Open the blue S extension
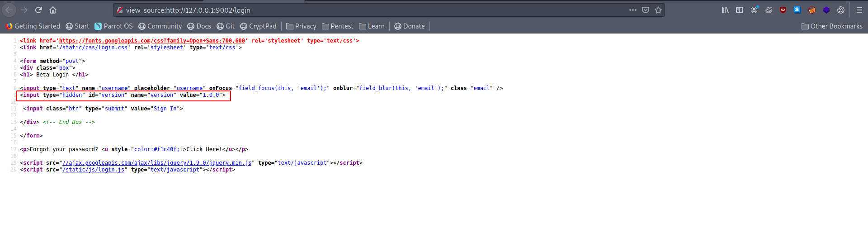This screenshot has width=868, height=238. 797,10
